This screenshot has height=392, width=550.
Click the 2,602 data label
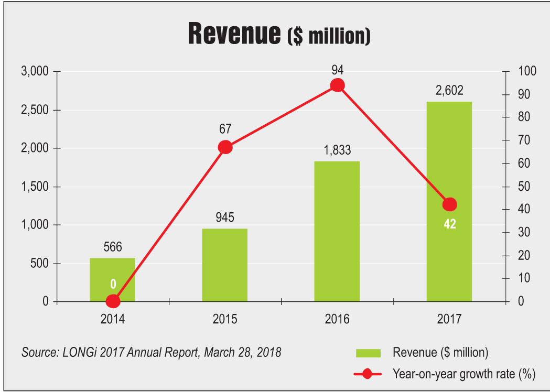coord(449,90)
